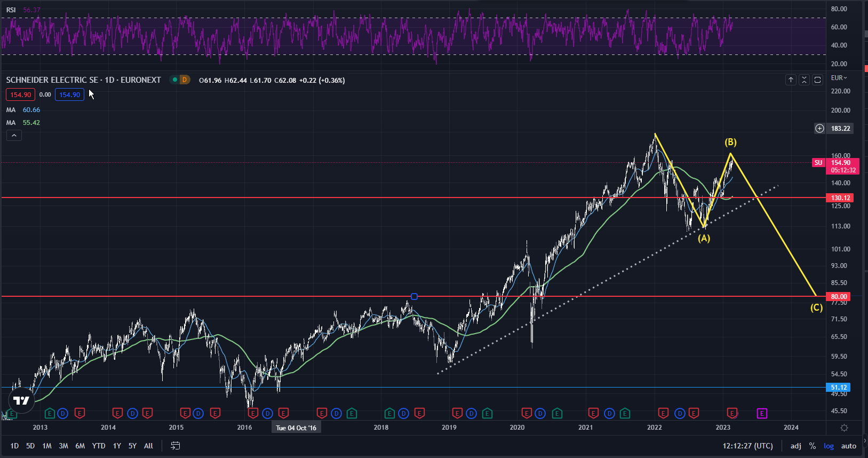Select the MA 60.66 indicator legend

[x=23, y=110]
